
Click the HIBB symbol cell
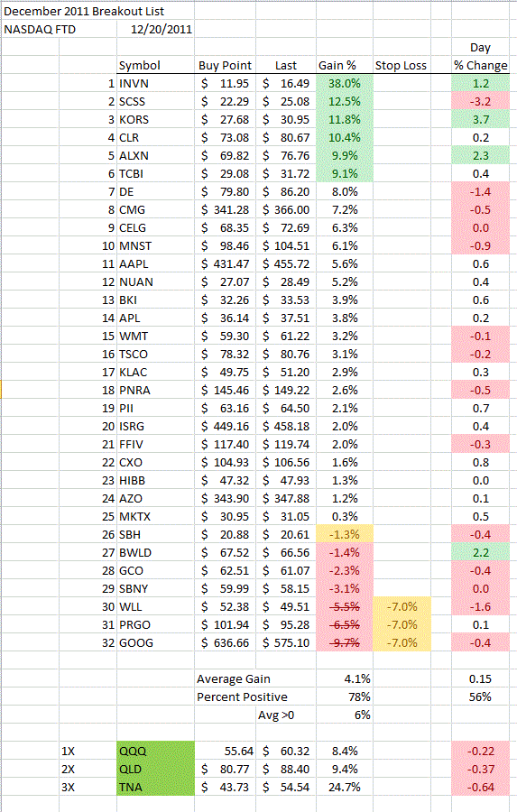coord(155,481)
